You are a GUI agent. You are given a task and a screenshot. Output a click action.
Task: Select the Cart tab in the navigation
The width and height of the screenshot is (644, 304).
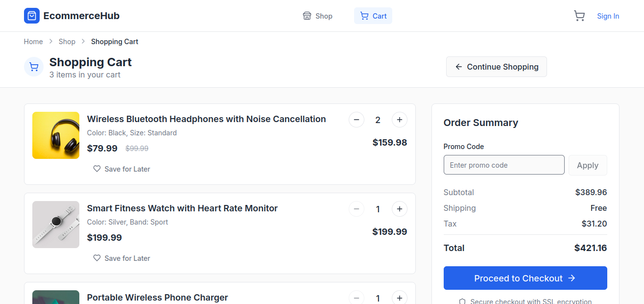coord(373,16)
